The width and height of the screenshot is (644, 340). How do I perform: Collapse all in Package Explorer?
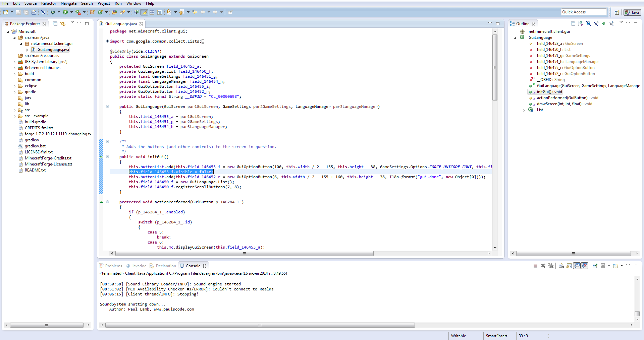[x=55, y=23]
